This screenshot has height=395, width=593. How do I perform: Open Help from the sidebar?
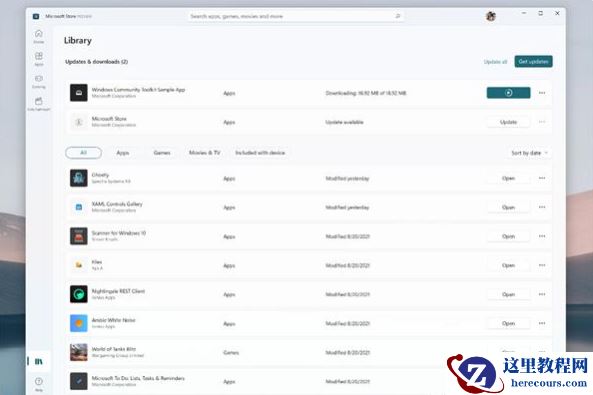coord(39,384)
